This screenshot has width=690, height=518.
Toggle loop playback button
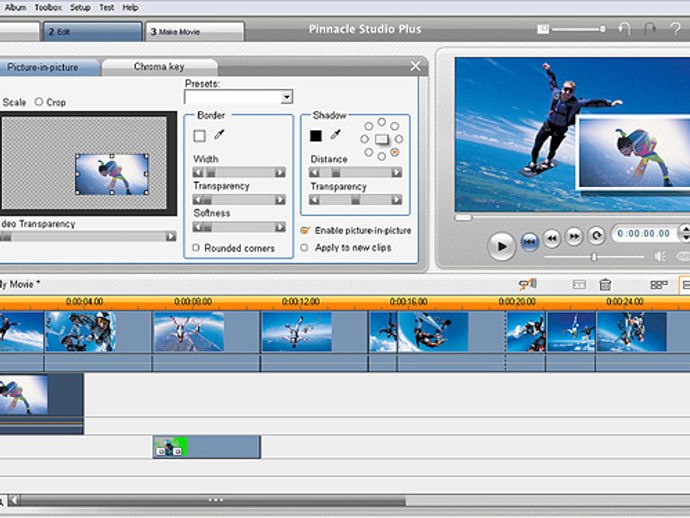pos(597,236)
